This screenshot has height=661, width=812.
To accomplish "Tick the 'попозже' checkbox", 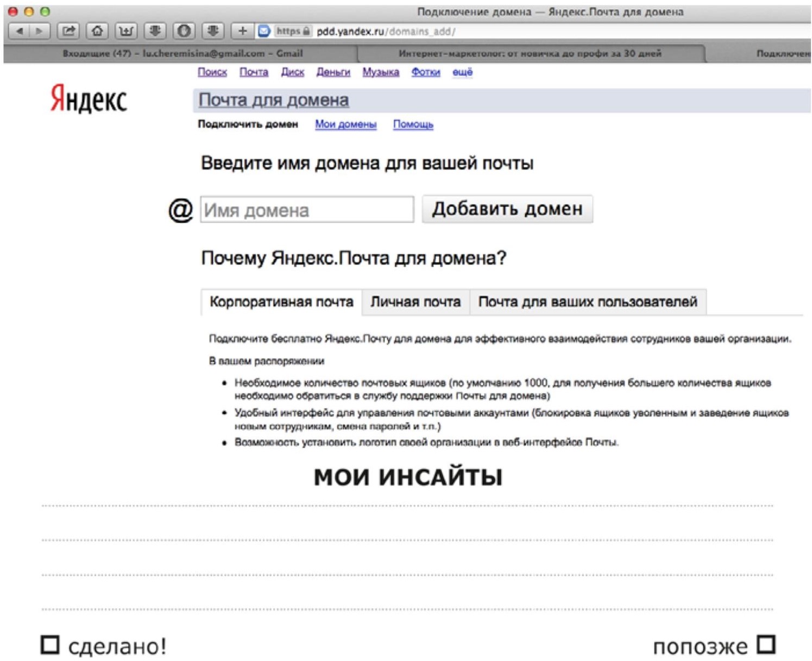I will pos(766,645).
